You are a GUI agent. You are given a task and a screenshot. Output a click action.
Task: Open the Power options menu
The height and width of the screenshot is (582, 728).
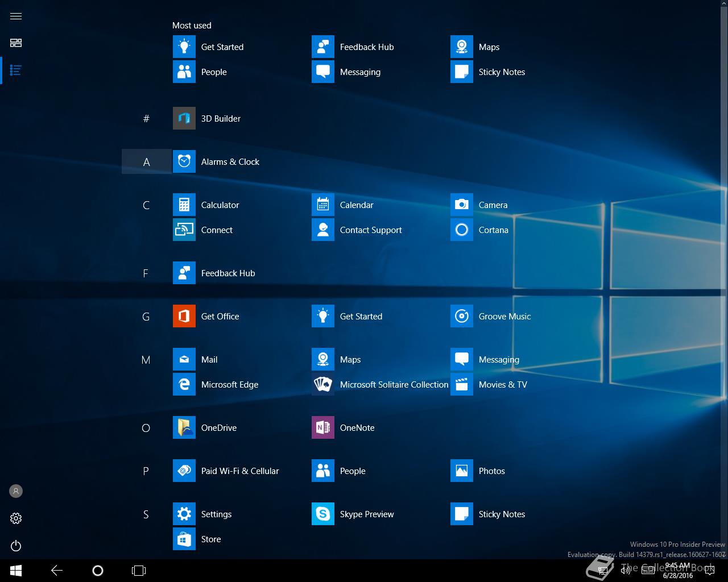tap(16, 546)
